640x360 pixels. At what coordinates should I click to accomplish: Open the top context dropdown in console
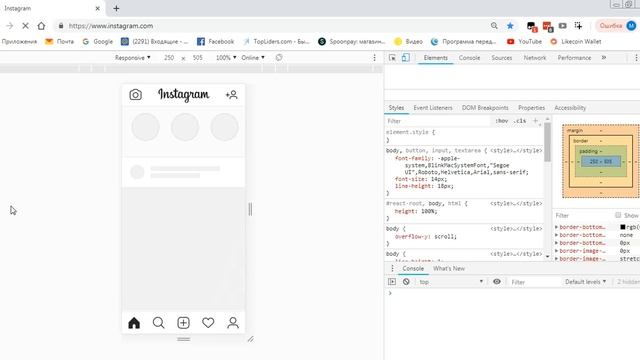pos(451,282)
